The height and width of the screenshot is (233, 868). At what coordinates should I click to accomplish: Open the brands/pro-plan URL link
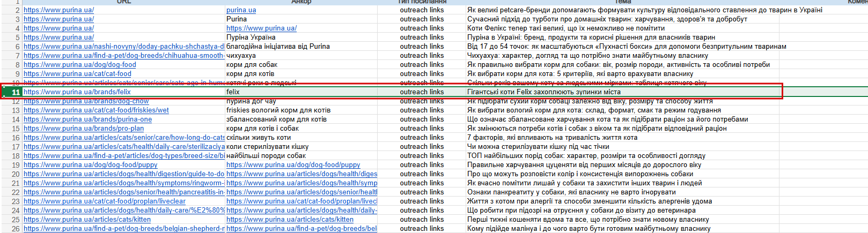pyautogui.click(x=84, y=129)
